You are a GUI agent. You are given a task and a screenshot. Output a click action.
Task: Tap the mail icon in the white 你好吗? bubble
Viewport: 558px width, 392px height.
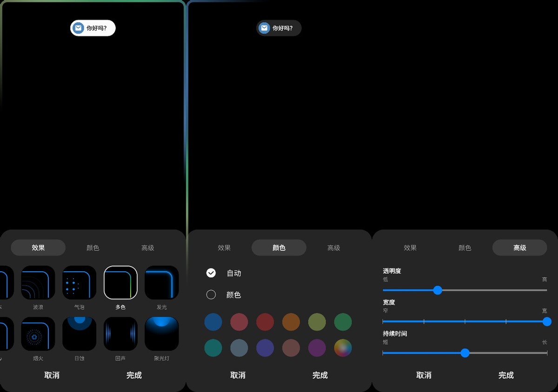click(x=79, y=28)
